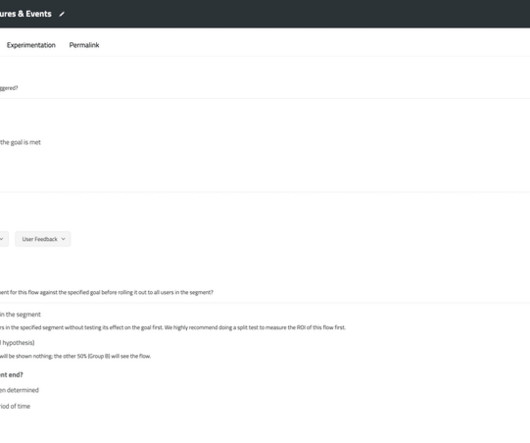
Task: Click the empty dark header bar area
Action: pos(297,14)
